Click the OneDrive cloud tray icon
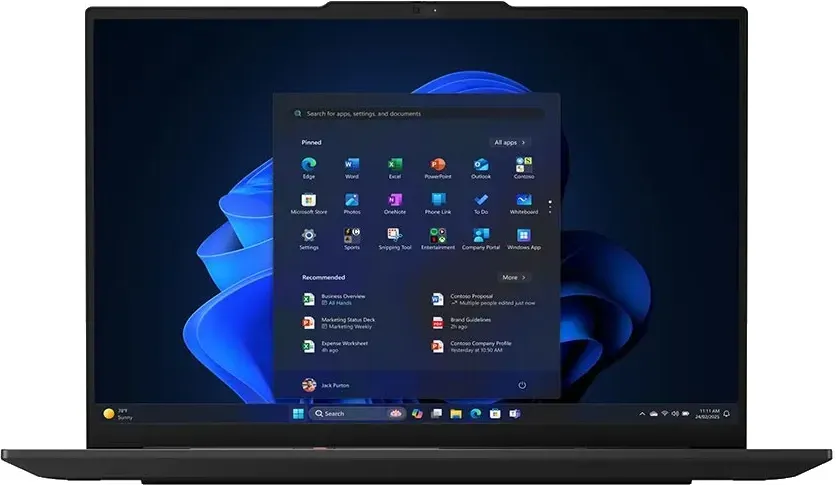 point(654,414)
